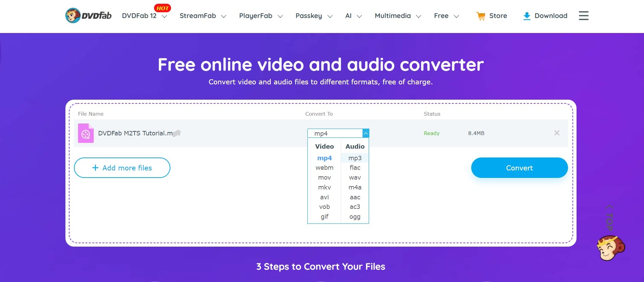Click the 'Convert To' column label
Viewport: 644px width, 282px height.
(x=319, y=114)
